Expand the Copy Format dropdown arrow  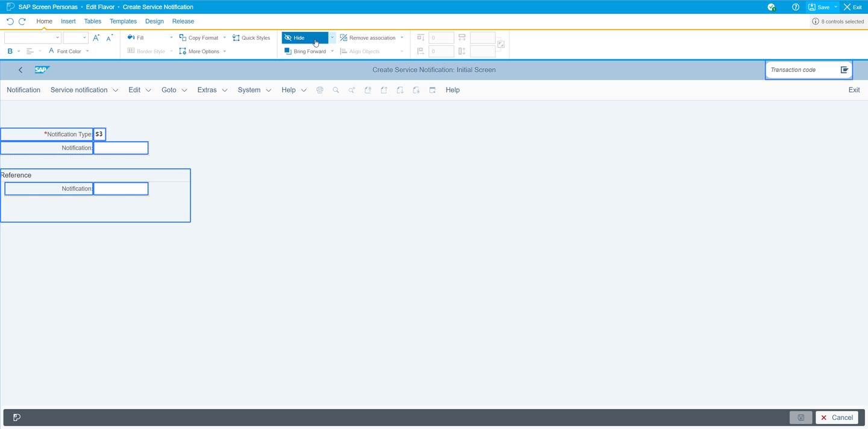(x=225, y=37)
